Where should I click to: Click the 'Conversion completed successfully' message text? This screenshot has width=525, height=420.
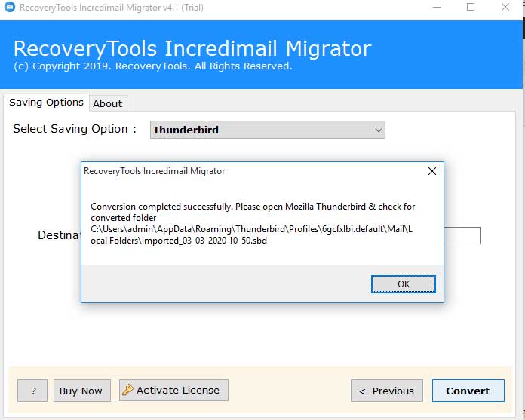pos(161,207)
